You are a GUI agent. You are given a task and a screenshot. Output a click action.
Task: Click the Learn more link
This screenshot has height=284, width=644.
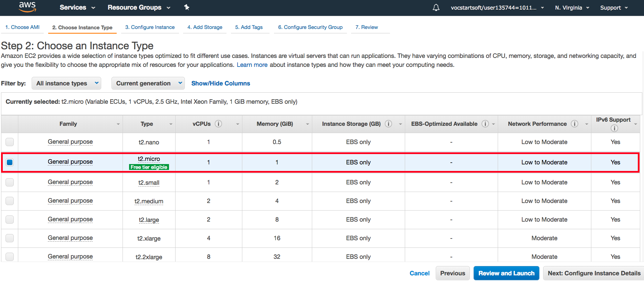(x=252, y=65)
